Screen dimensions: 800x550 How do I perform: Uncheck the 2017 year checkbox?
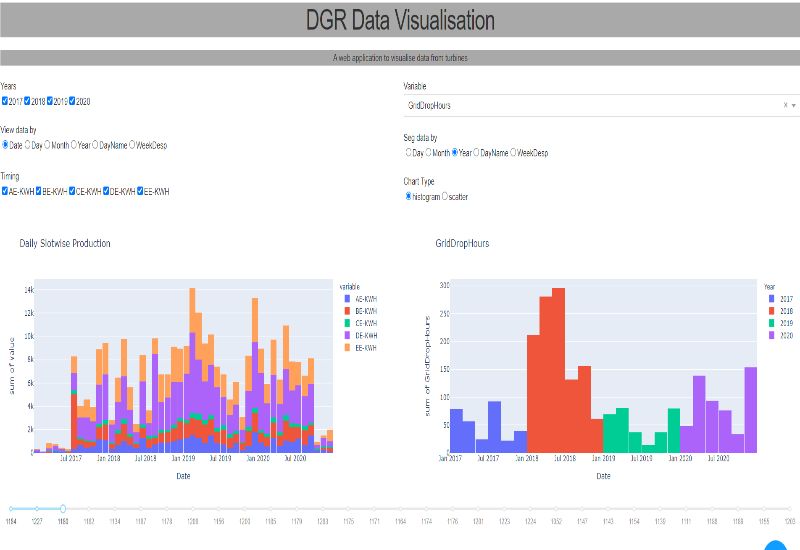click(5, 102)
